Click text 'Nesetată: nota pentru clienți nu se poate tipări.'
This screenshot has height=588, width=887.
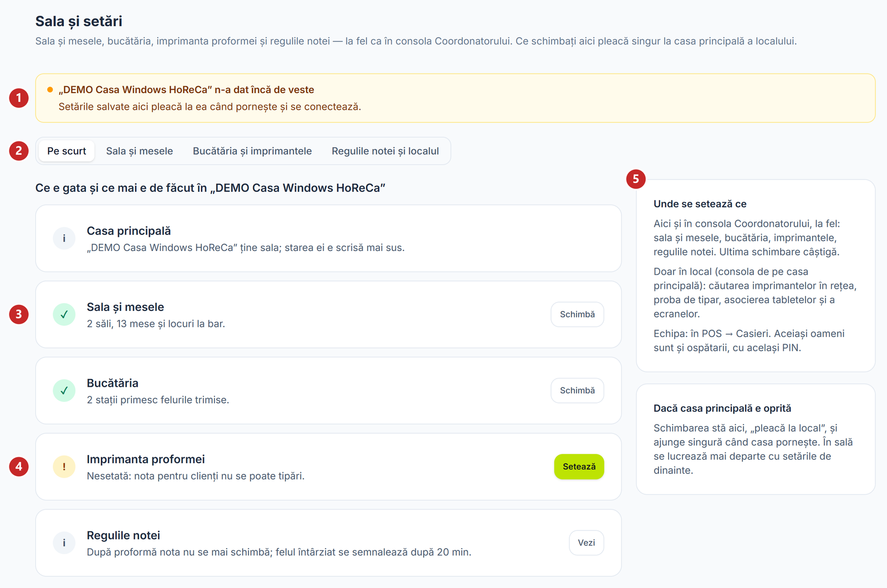pos(196,476)
